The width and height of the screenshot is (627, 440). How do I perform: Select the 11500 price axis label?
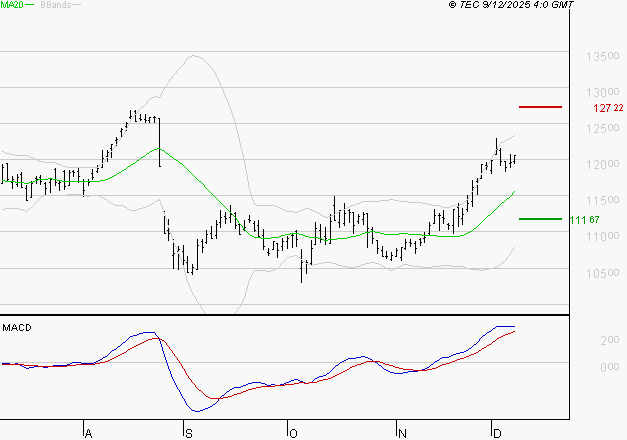pos(603,200)
